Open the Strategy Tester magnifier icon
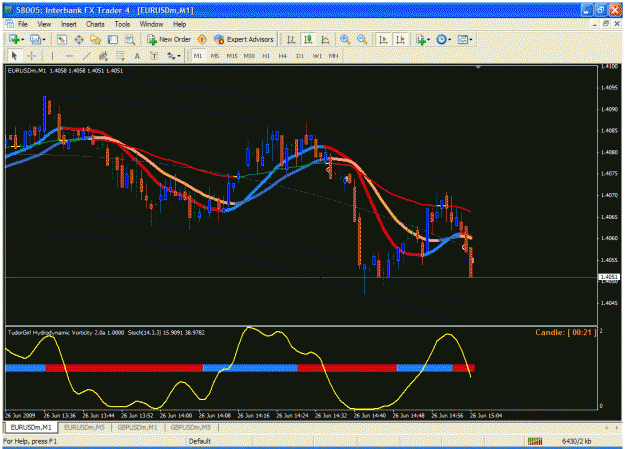This screenshot has height=449, width=625. click(130, 39)
